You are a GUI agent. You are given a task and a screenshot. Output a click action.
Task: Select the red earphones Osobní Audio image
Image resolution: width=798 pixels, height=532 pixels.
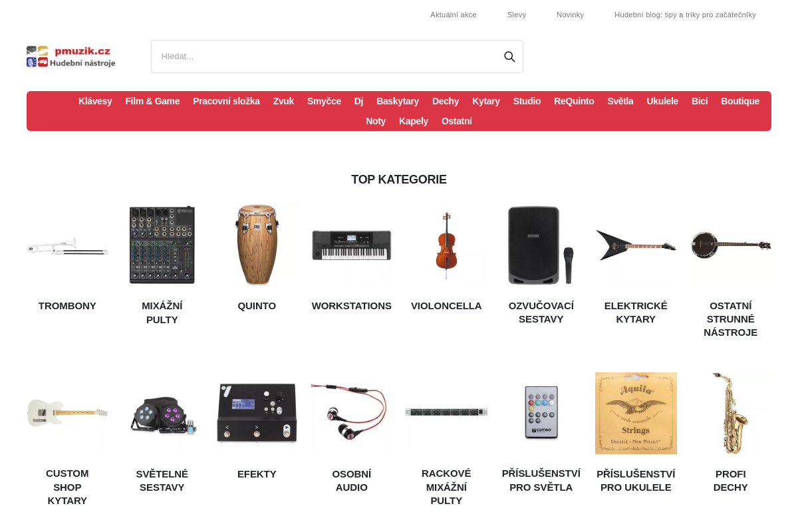point(352,414)
